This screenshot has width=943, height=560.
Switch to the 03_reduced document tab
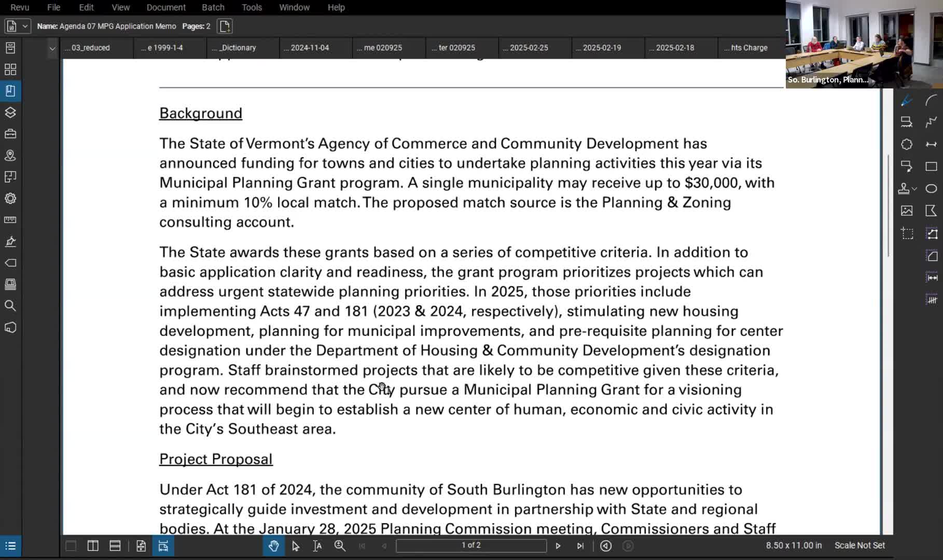96,48
